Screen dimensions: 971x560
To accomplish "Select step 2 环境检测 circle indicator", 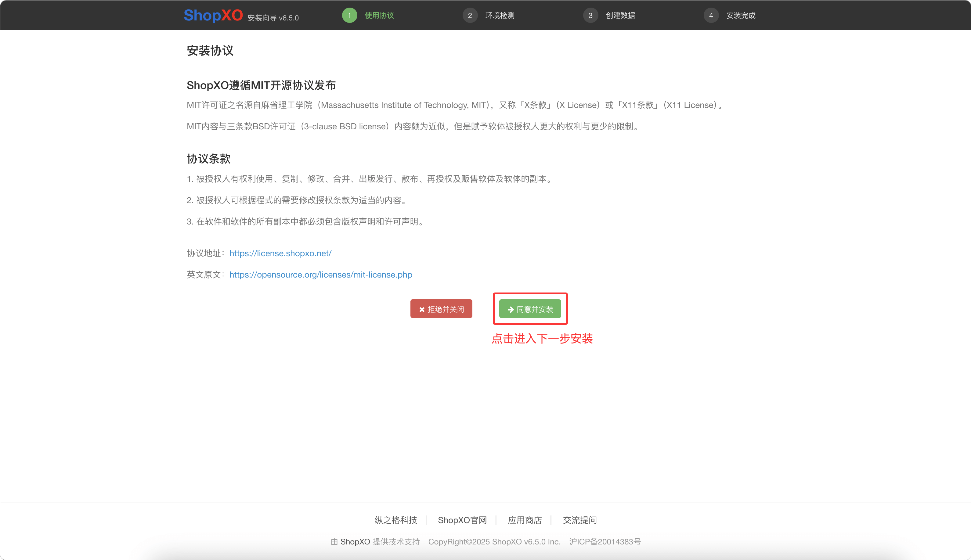I will (x=470, y=15).
